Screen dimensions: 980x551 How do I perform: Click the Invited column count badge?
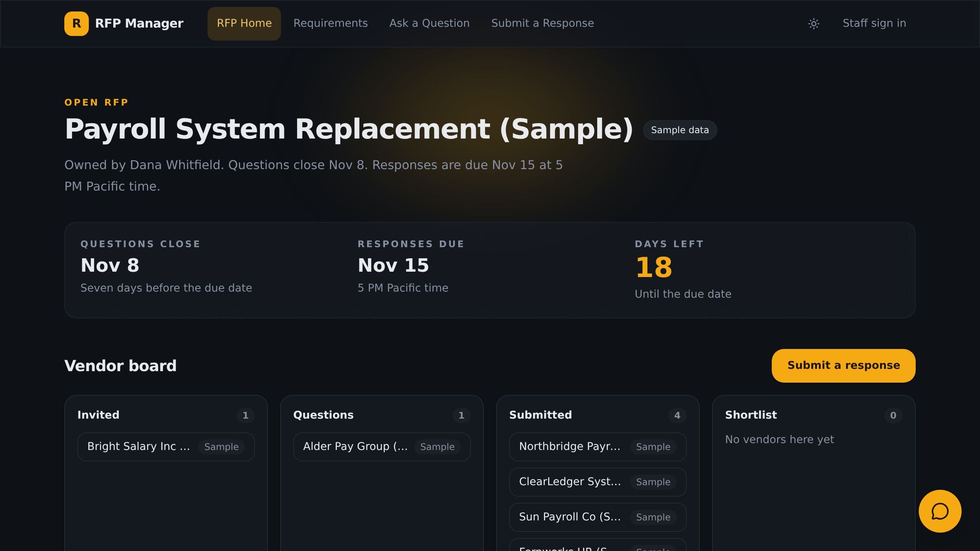245,415
